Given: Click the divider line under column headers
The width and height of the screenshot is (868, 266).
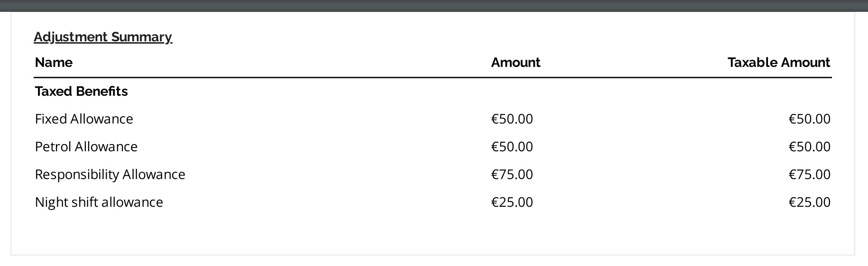Looking at the screenshot, I should pyautogui.click(x=432, y=77).
